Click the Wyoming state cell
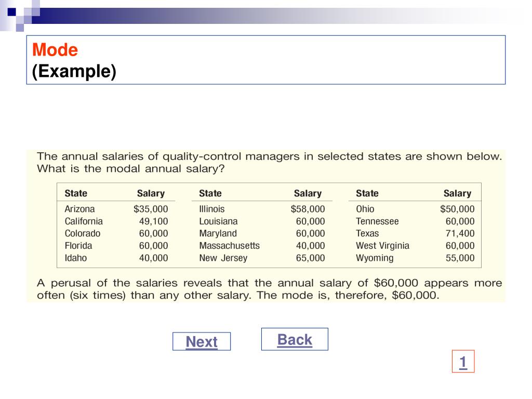This screenshot has height=399, width=532. [x=375, y=258]
